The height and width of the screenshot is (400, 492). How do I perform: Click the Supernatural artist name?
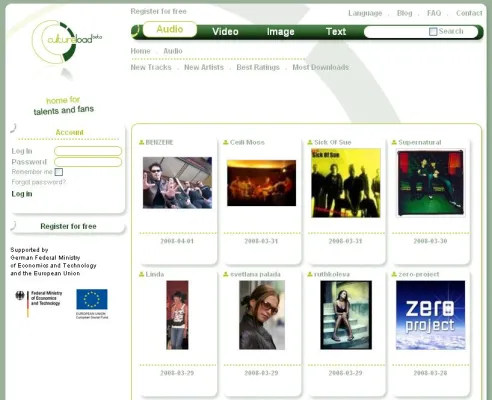pyautogui.click(x=420, y=142)
